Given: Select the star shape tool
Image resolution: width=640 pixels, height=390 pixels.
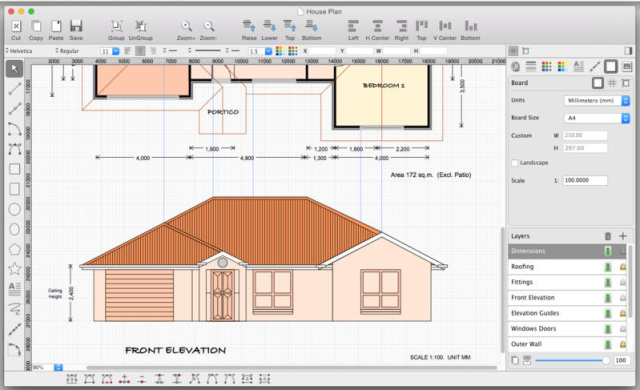Looking at the screenshot, I should [x=15, y=269].
